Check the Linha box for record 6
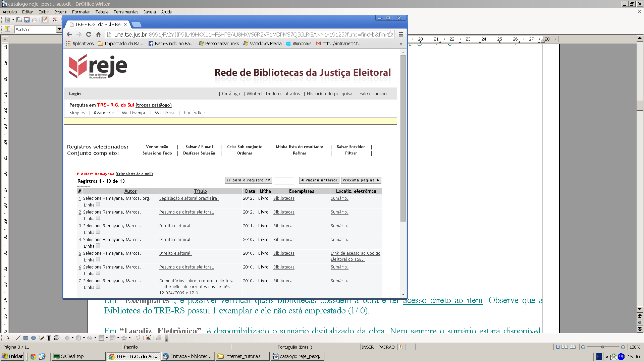The width and height of the screenshot is (644, 362). [98, 273]
